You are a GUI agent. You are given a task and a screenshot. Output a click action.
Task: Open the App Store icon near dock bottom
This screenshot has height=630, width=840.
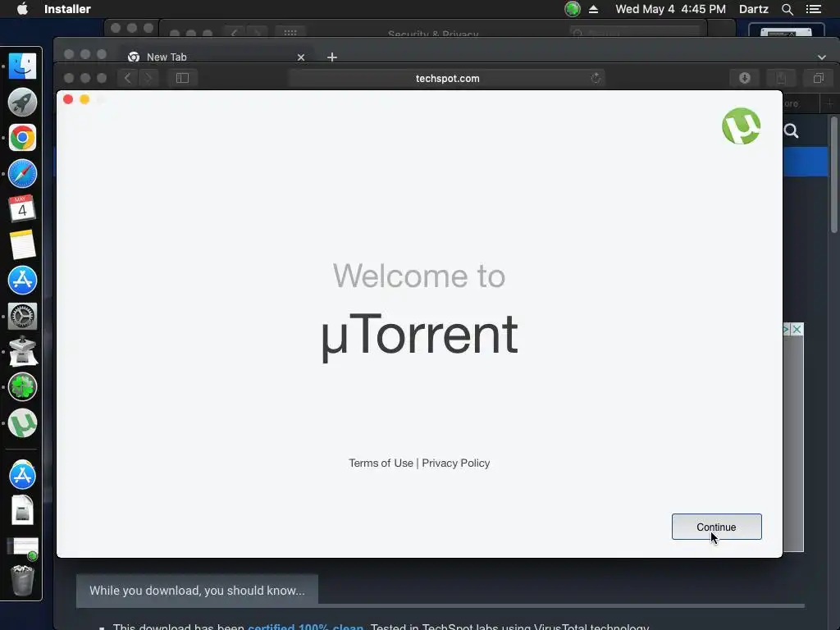(22, 475)
